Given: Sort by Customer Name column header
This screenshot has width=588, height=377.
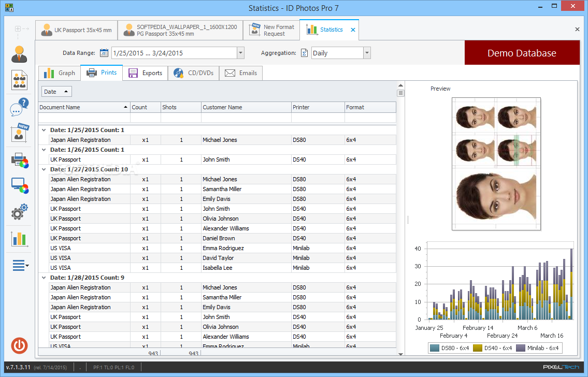Looking at the screenshot, I should 247,107.
